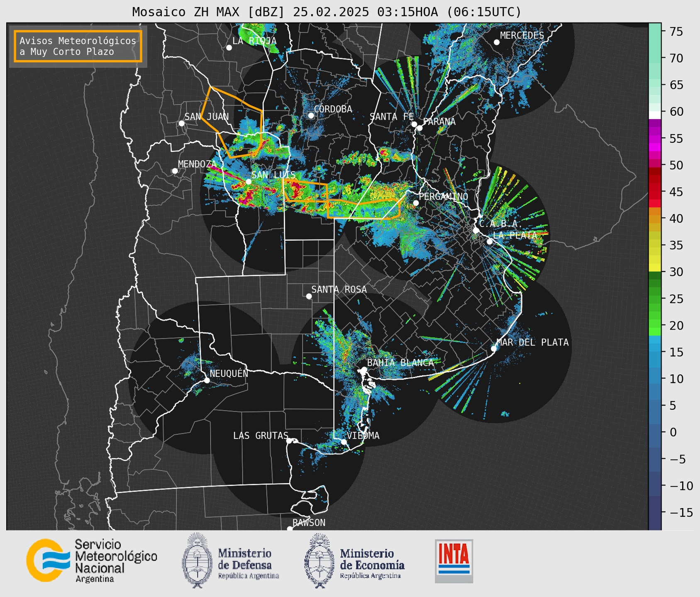700x597 pixels.
Task: Select the SANTA ROSA city marker dot
Action: (x=309, y=296)
